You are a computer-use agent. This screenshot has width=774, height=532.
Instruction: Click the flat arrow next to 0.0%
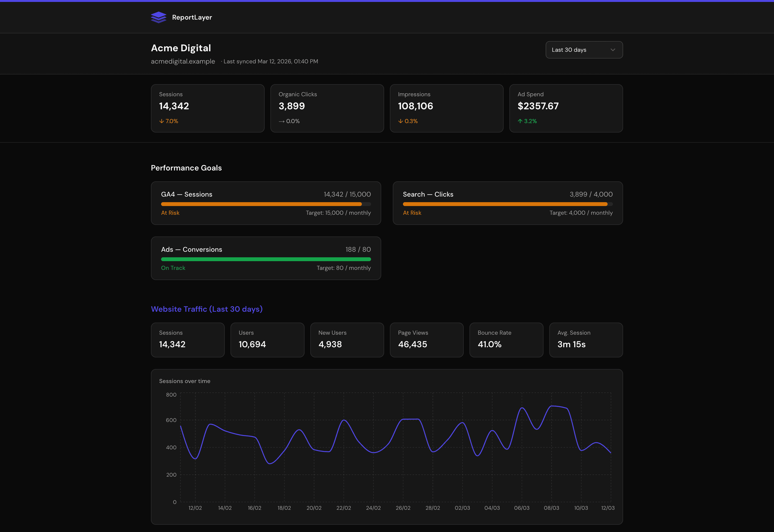[282, 121]
